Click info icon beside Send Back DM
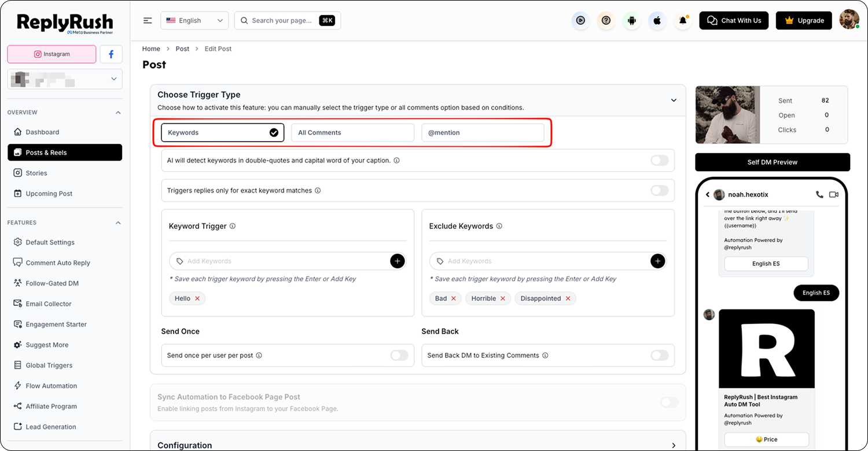 [x=545, y=356]
